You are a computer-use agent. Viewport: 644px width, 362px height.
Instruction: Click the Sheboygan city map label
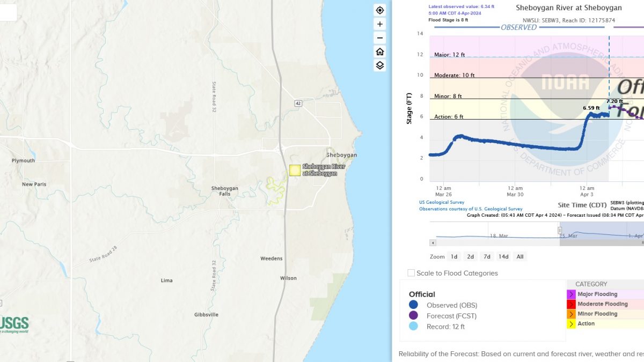click(342, 155)
